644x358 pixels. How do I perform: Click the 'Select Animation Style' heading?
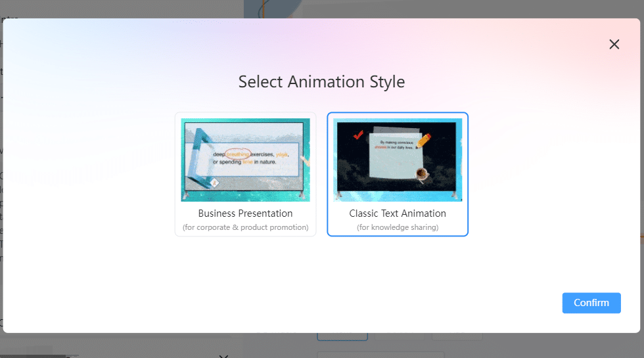coord(321,82)
